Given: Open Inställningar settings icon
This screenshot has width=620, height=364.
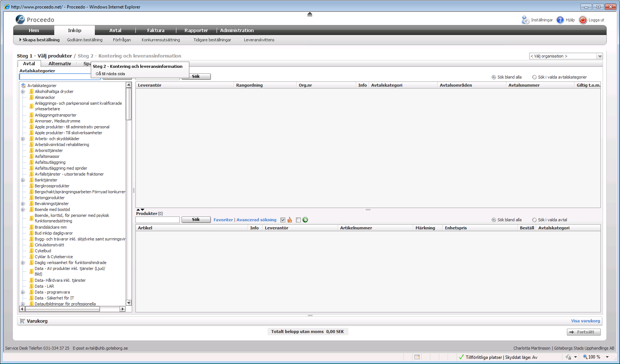Looking at the screenshot, I should click(x=526, y=20).
